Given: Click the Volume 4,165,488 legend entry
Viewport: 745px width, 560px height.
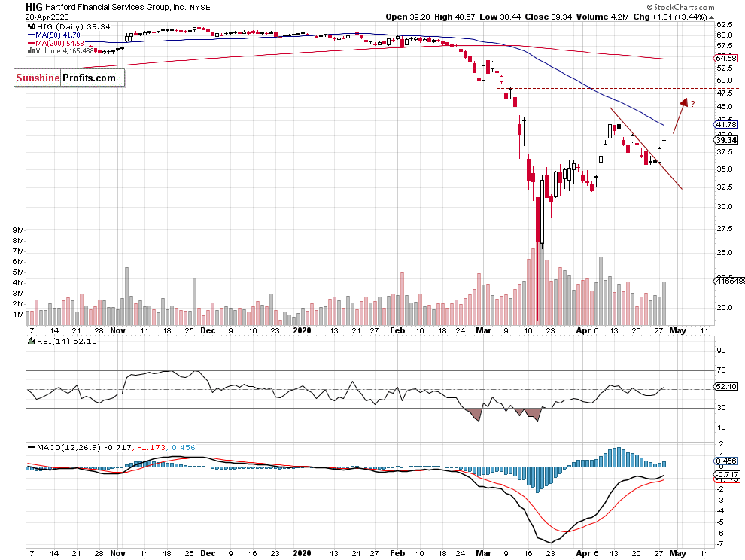Looking at the screenshot, I should coord(64,51).
